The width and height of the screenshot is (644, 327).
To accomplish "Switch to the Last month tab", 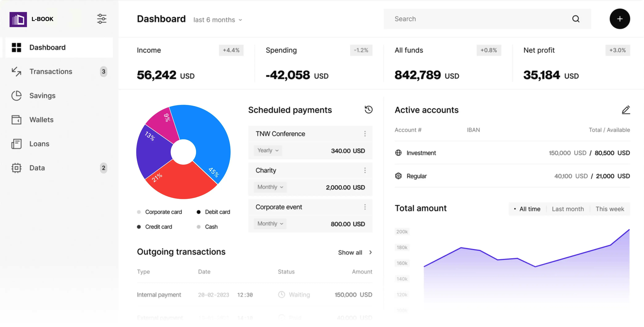I will click(x=568, y=209).
